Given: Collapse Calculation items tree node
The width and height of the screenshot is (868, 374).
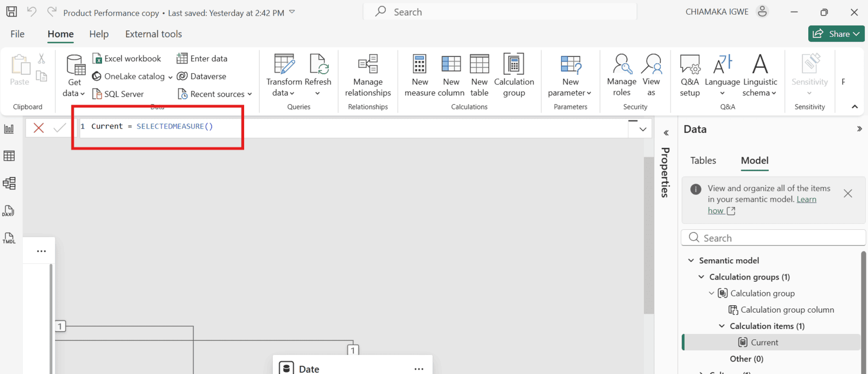Looking at the screenshot, I should [722, 326].
